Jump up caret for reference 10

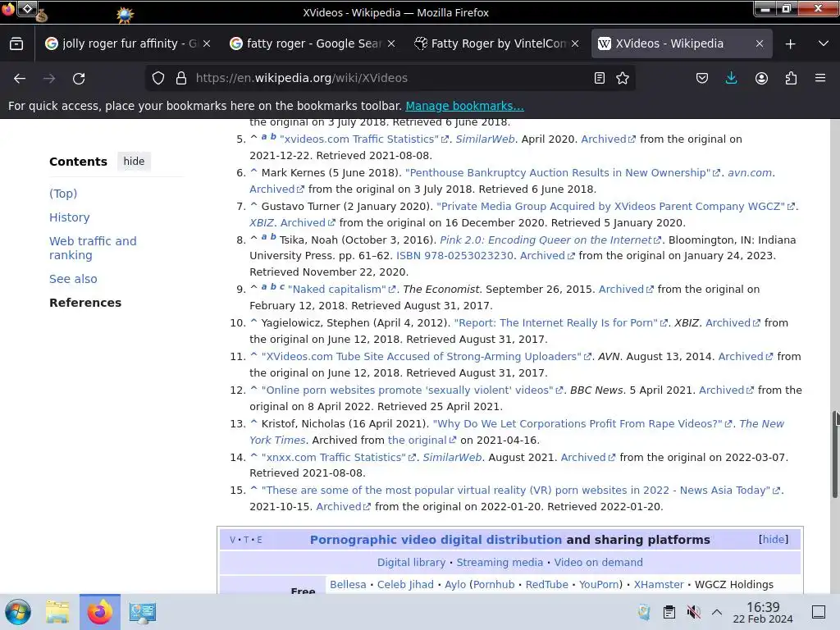[x=254, y=322]
